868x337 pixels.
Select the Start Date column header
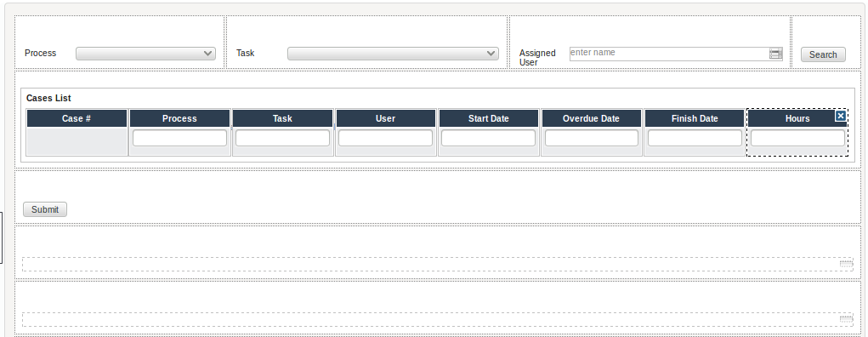[488, 118]
